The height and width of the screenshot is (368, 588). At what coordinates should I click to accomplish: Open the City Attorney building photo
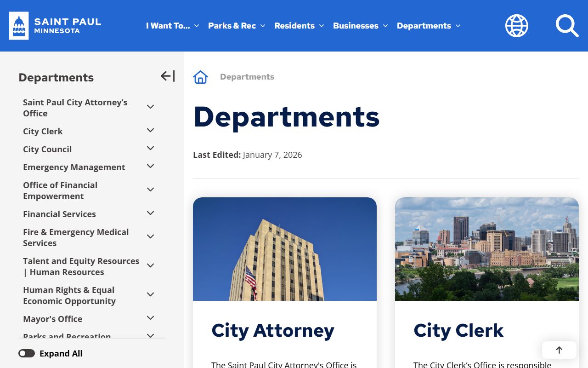[285, 249]
